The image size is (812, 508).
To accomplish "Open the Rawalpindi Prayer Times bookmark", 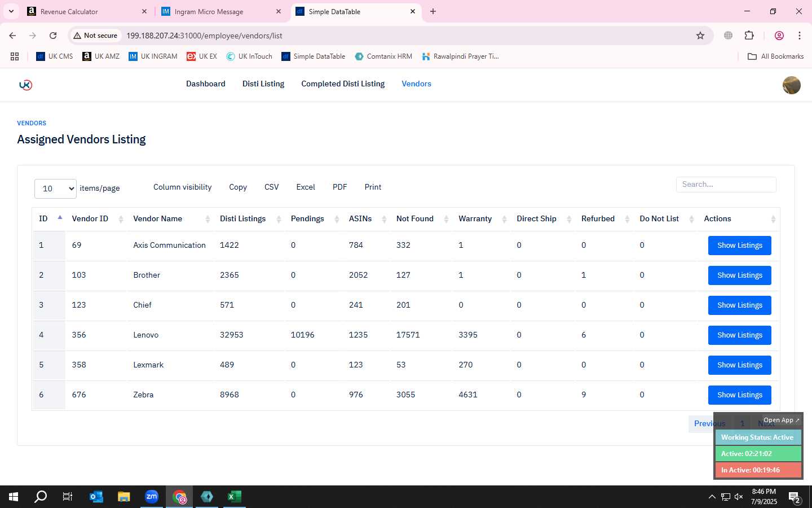I will coord(460,56).
